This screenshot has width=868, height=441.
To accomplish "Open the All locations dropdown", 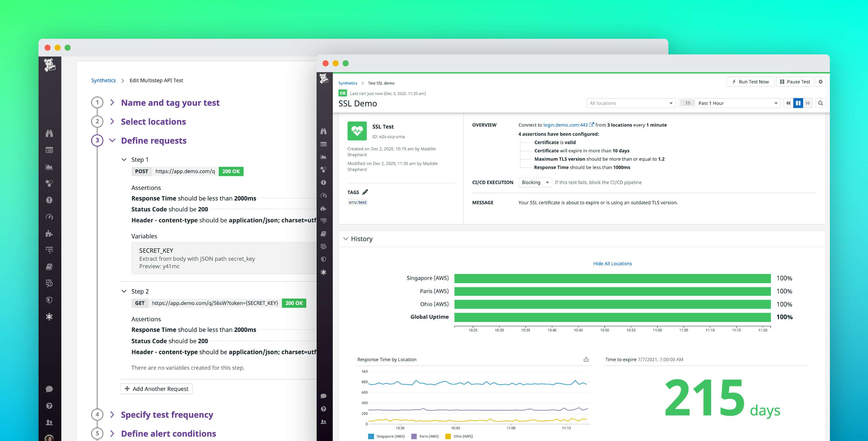I will point(631,103).
